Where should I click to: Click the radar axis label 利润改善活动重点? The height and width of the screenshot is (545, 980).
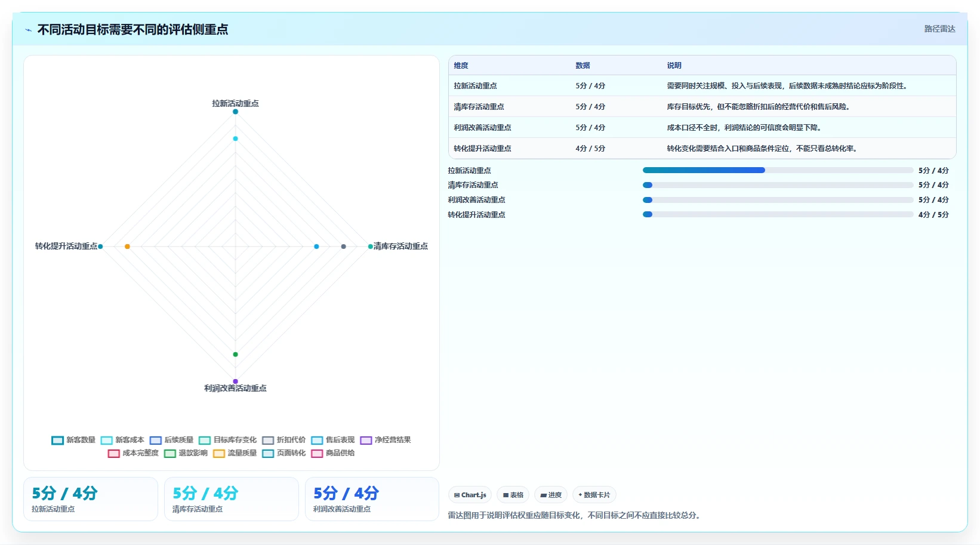click(235, 389)
